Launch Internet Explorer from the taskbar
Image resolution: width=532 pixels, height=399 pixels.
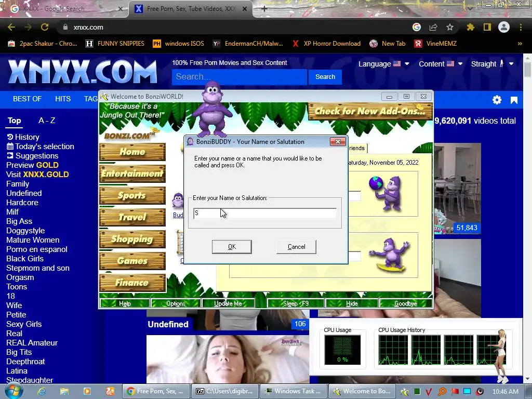[x=42, y=391]
